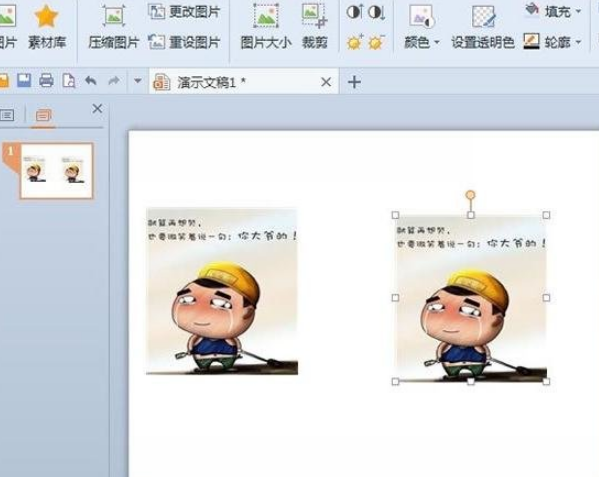Open print preview icon
This screenshot has height=477, width=599.
[69, 81]
